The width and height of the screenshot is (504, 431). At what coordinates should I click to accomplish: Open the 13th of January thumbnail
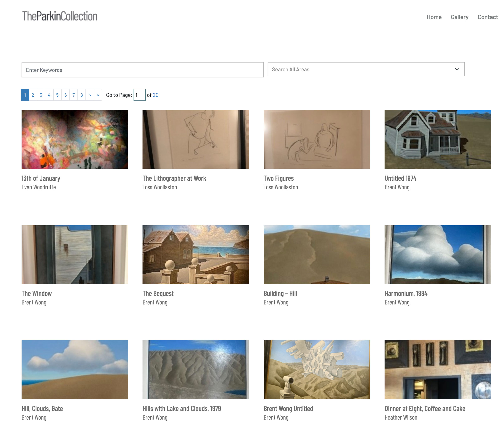click(x=75, y=139)
